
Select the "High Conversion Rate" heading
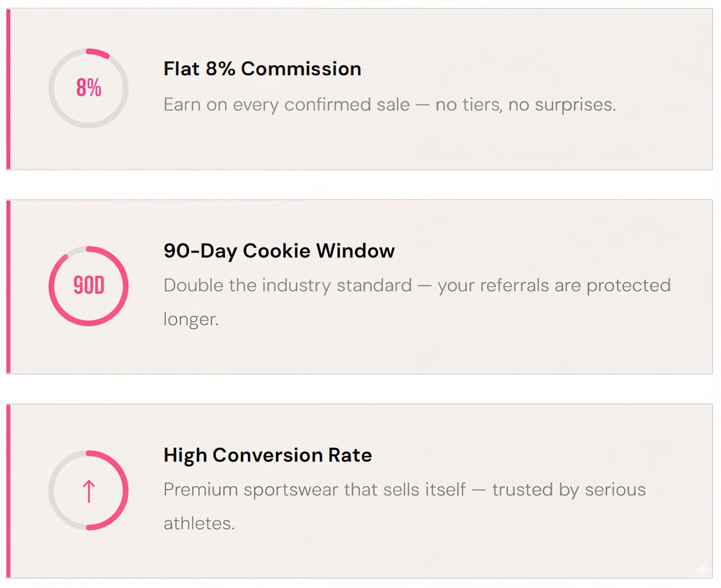point(268,455)
